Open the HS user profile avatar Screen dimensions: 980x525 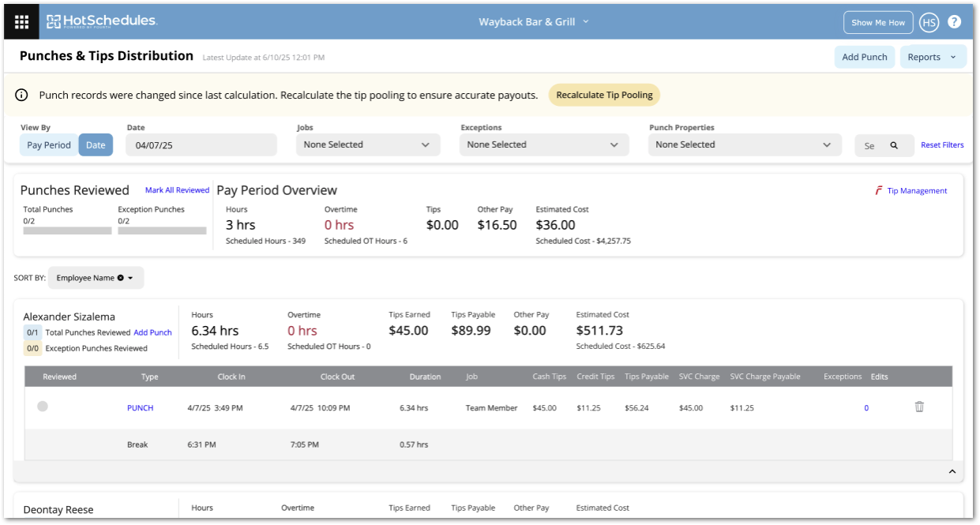click(929, 22)
